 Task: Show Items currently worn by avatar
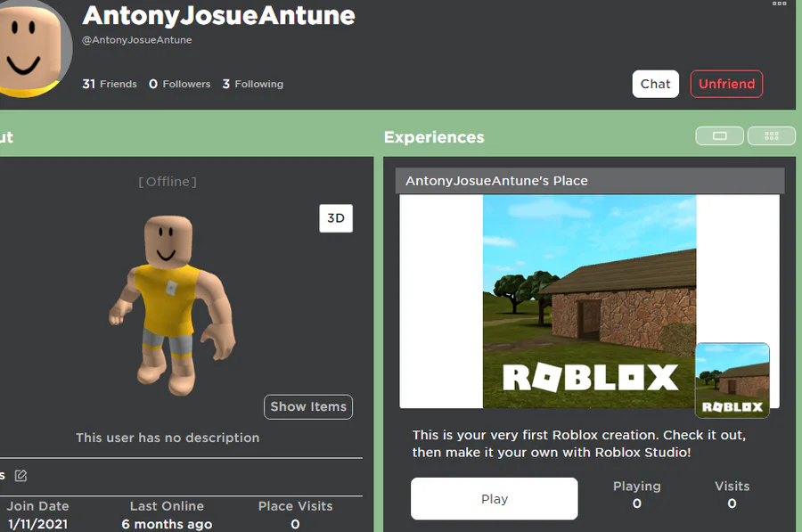pyautogui.click(x=308, y=406)
